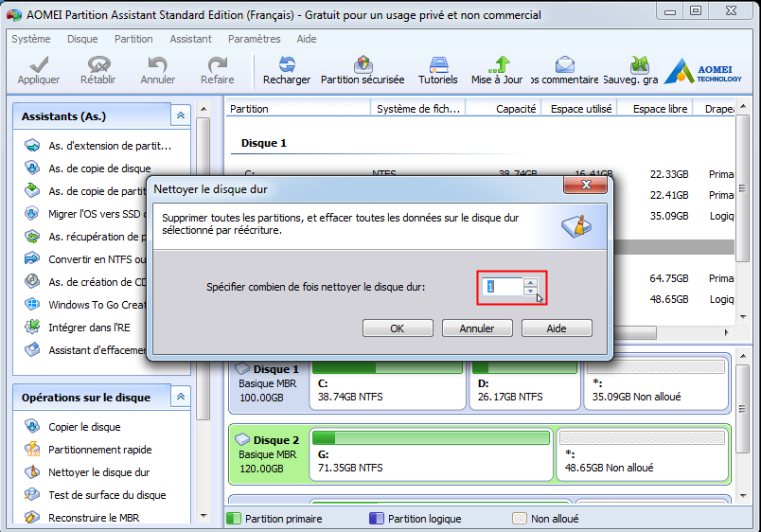Select Disque 1 35.09GB Non alloué block

[656, 385]
